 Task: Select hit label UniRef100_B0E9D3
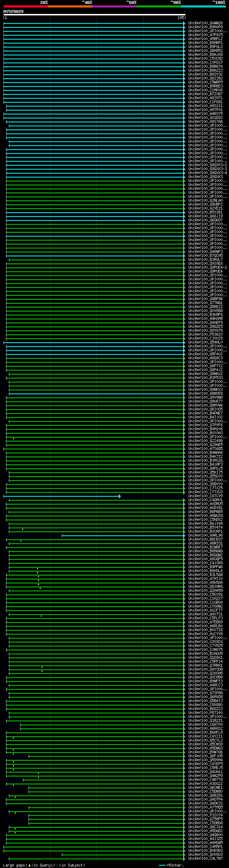coord(205,851)
